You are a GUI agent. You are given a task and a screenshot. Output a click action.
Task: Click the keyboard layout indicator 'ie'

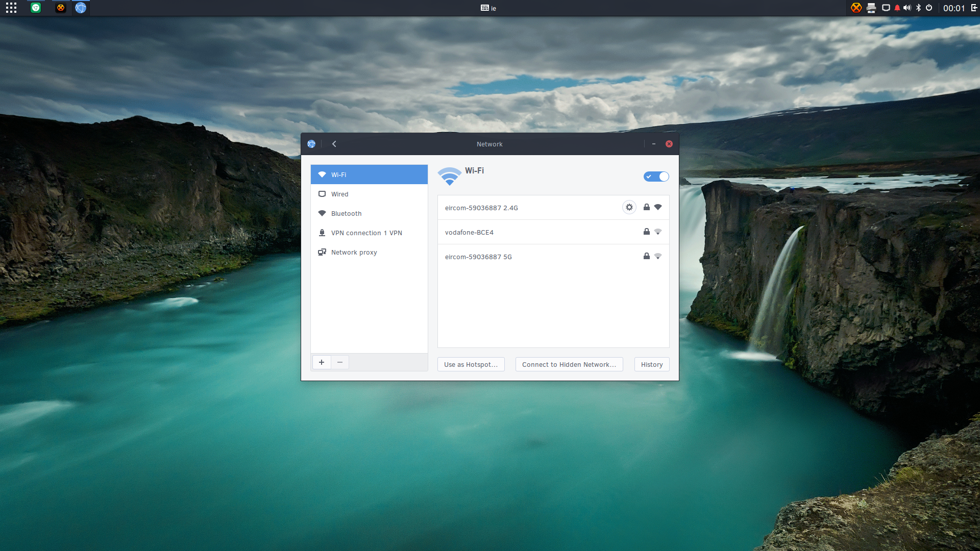(488, 8)
